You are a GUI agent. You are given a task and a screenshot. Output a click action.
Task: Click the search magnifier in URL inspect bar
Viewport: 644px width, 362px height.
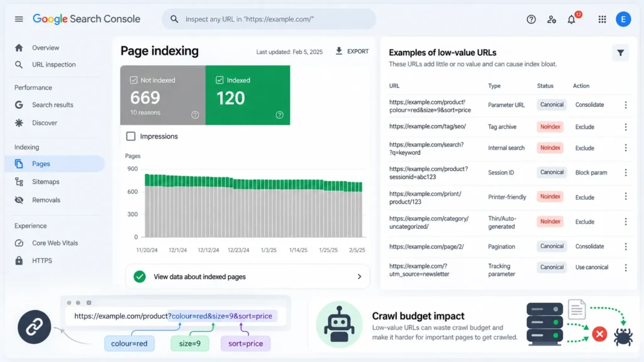[x=174, y=19]
